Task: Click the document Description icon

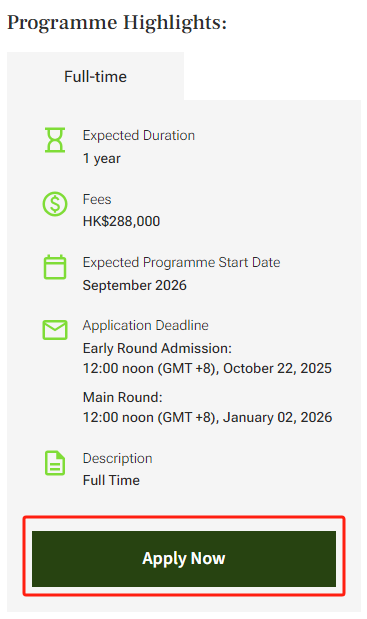Action: click(55, 463)
